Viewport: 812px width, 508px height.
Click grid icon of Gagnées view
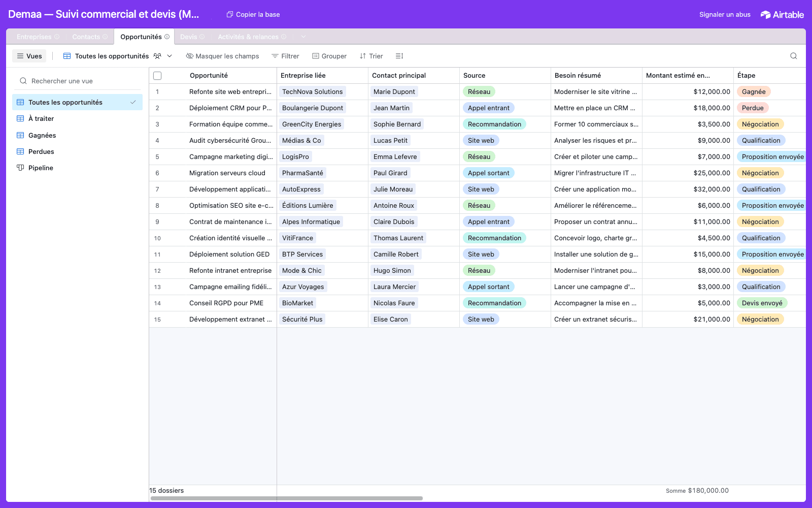tap(20, 135)
